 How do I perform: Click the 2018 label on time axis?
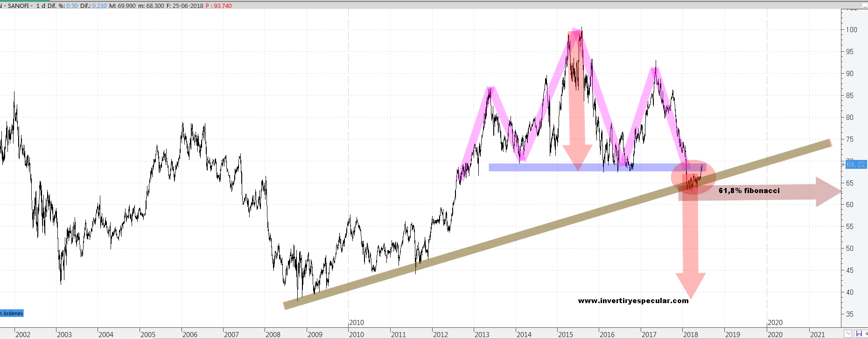pyautogui.click(x=691, y=334)
